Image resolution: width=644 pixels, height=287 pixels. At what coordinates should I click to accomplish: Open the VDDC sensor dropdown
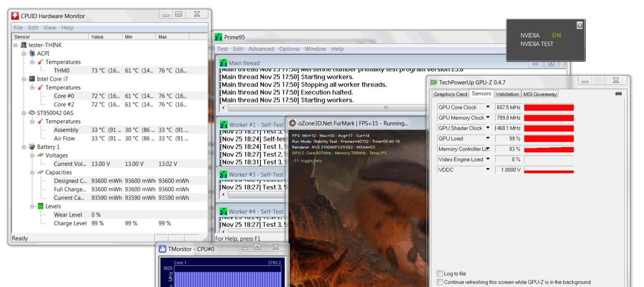point(488,169)
